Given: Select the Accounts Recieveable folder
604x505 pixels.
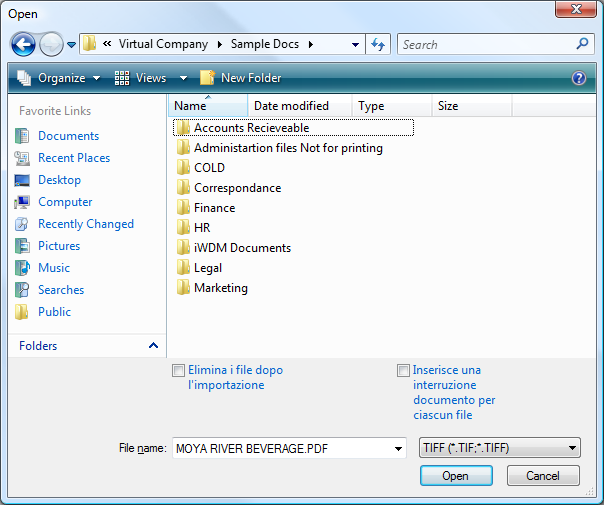Looking at the screenshot, I should coord(293,128).
